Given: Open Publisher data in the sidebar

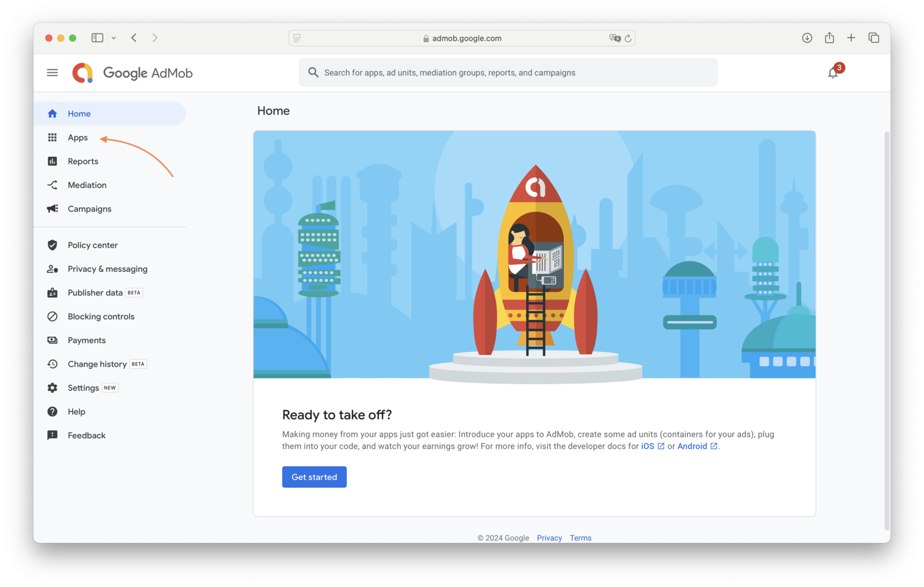Looking at the screenshot, I should pyautogui.click(x=110, y=292).
